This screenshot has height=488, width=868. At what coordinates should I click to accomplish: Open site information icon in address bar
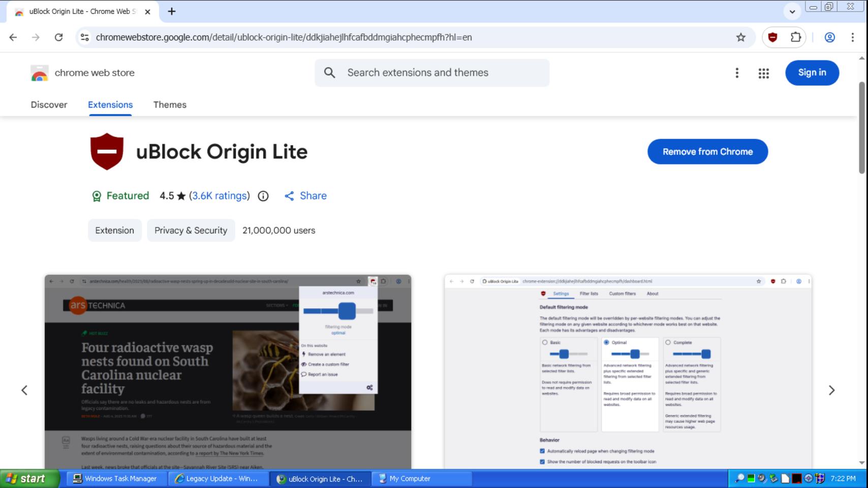(x=85, y=37)
